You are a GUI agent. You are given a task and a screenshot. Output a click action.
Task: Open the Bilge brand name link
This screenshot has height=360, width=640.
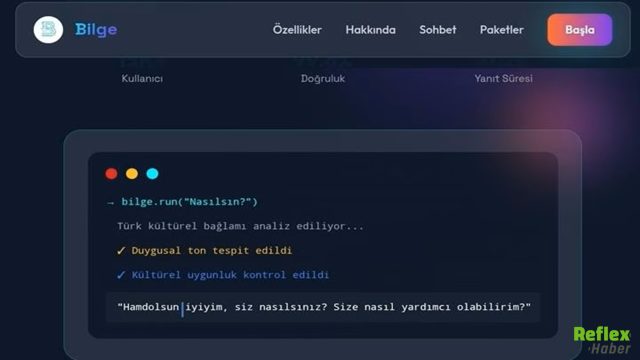tap(96, 29)
